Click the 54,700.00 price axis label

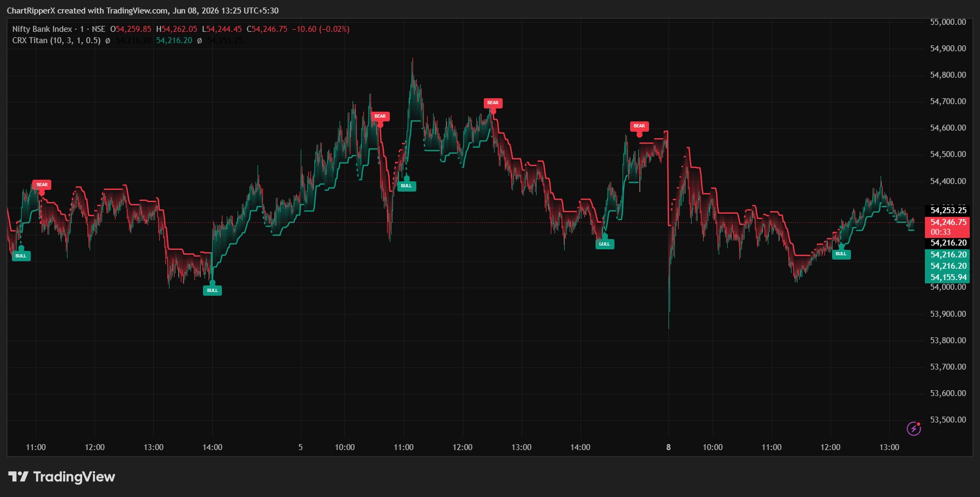click(x=948, y=101)
